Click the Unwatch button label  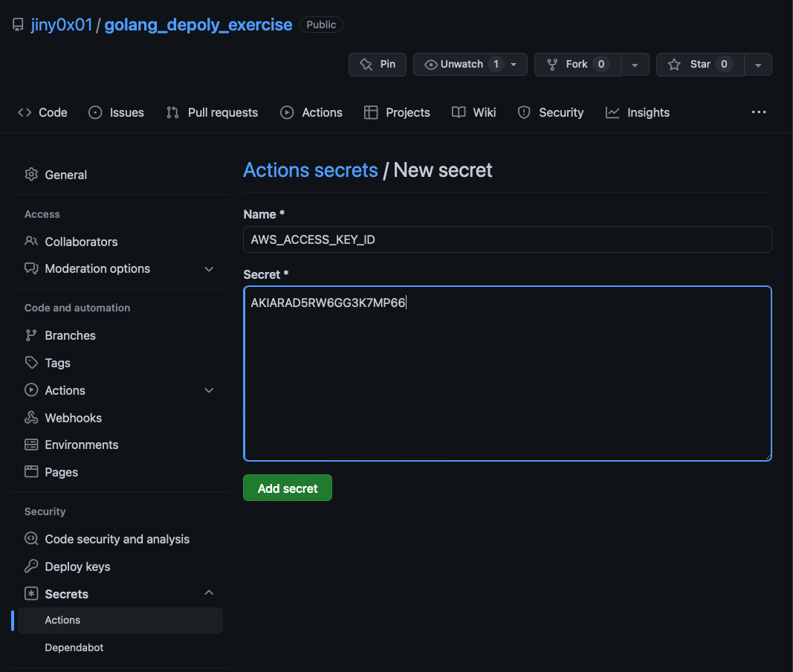pos(462,64)
